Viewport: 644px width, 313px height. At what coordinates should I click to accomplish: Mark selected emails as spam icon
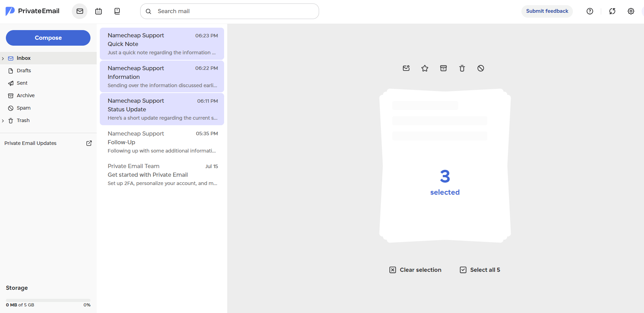[481, 68]
